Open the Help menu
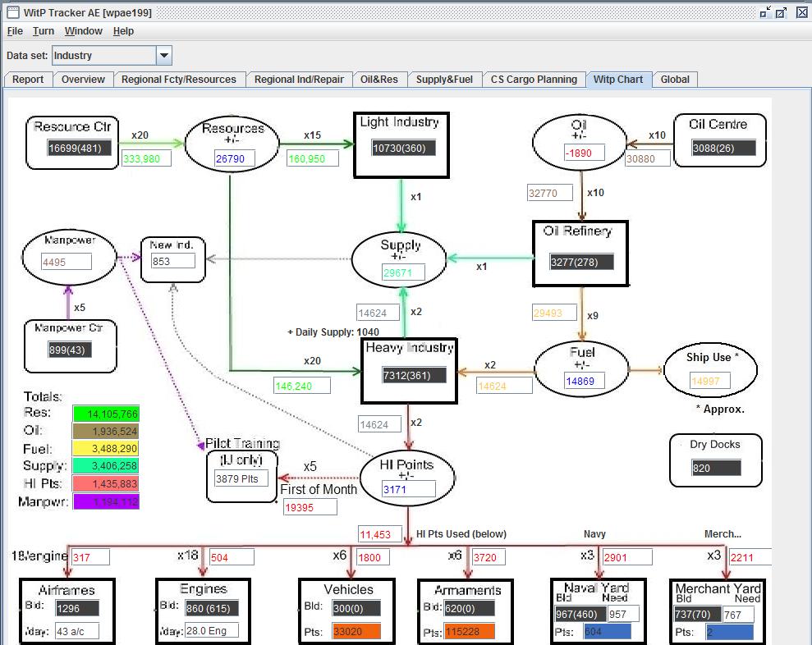 (123, 31)
